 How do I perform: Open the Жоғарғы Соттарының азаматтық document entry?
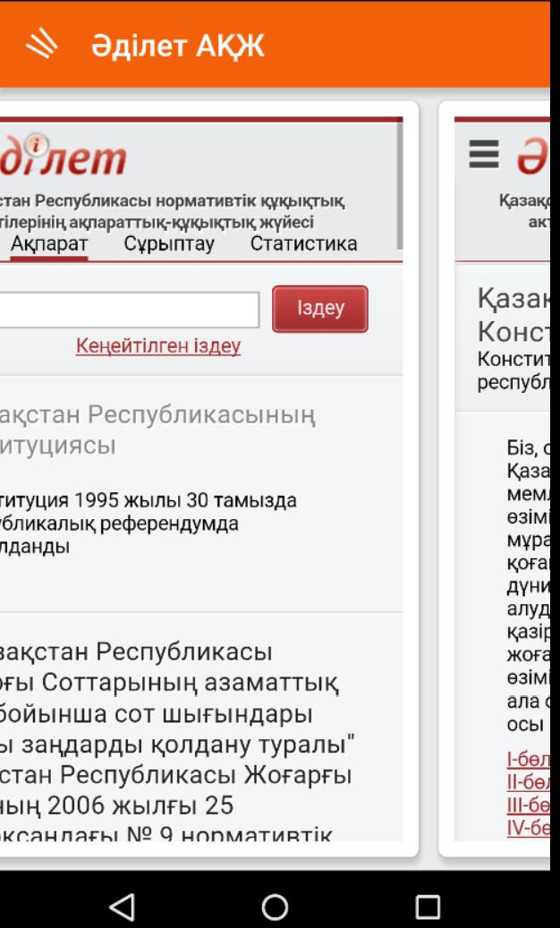[177, 743]
